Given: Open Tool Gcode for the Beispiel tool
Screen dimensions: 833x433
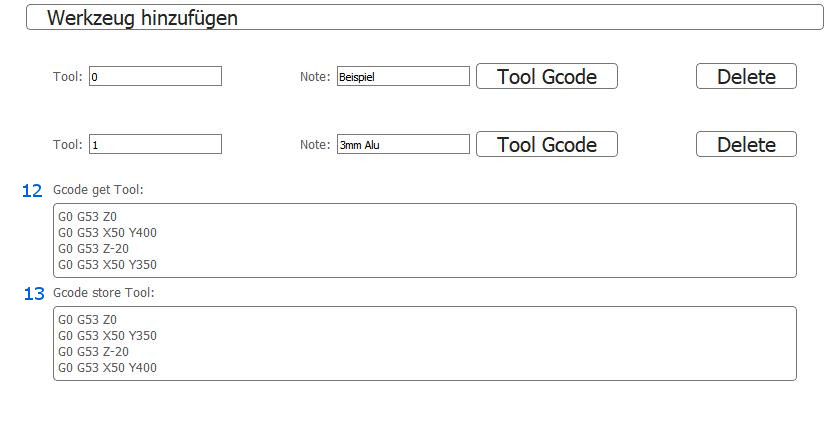Looking at the screenshot, I should (x=547, y=76).
